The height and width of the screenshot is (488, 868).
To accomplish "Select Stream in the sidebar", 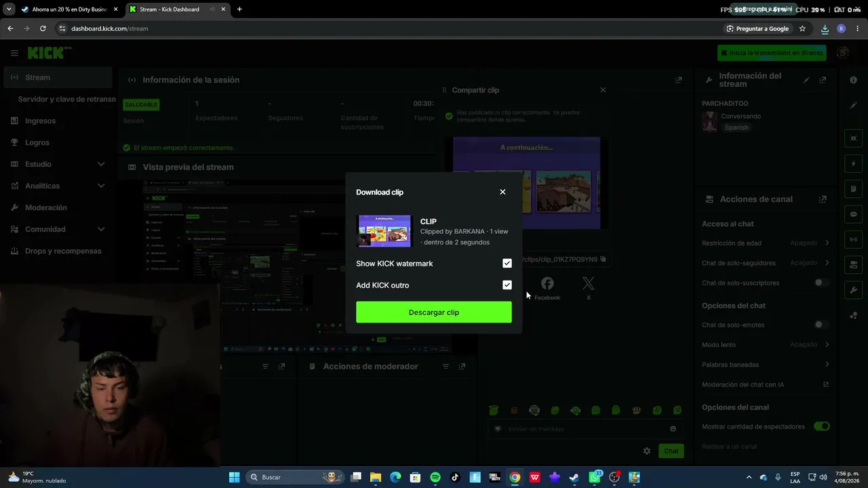I will [58, 77].
